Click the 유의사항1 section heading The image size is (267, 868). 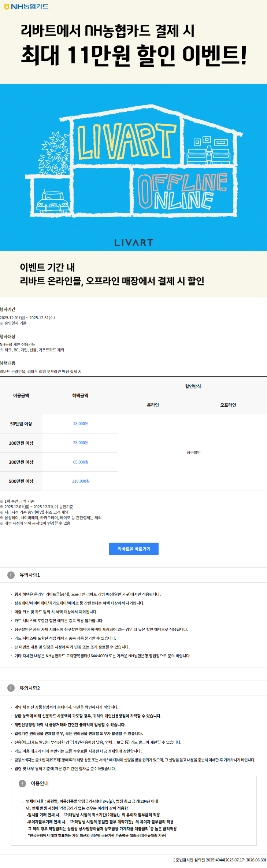point(30,575)
